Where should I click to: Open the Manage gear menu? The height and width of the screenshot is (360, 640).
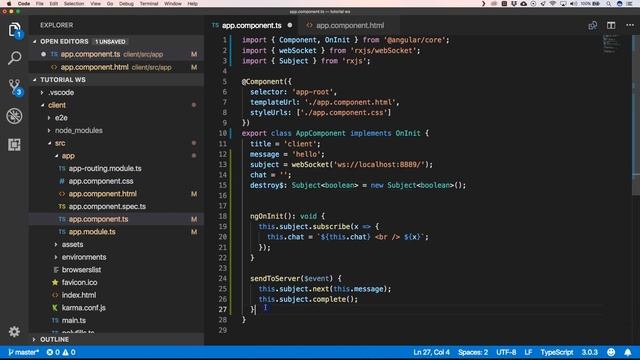point(14,331)
